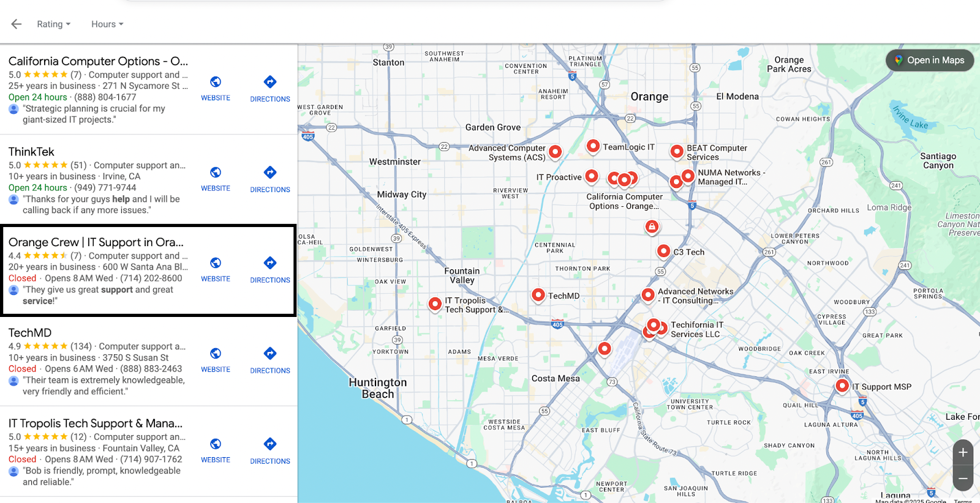The height and width of the screenshot is (503, 980).
Task: Click the TeamLogic IT map pin
Action: (593, 146)
